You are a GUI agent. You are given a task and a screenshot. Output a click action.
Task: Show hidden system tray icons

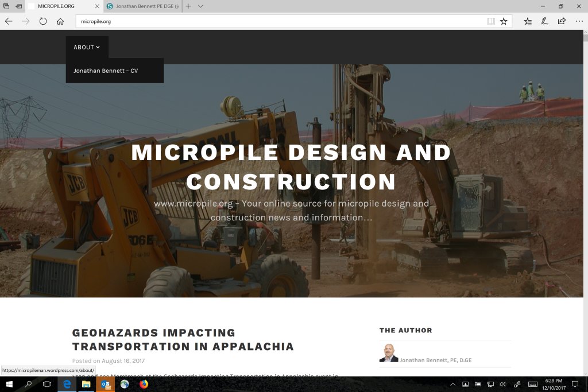pos(452,385)
